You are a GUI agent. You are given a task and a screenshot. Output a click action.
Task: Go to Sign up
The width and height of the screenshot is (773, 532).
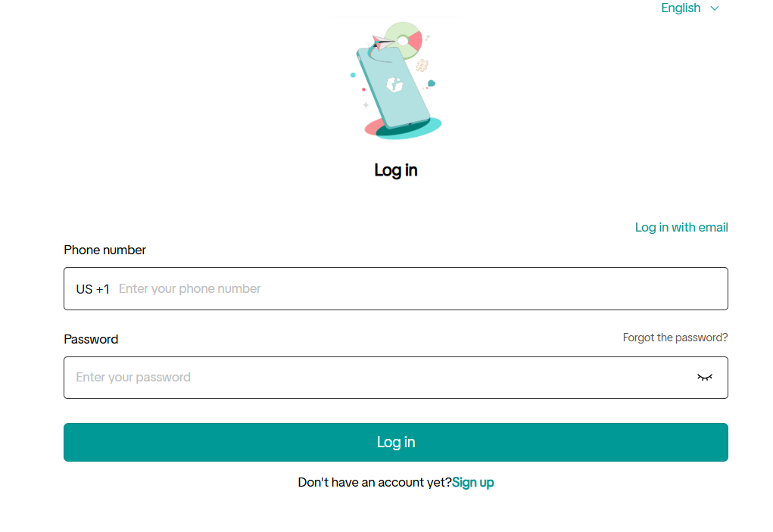pos(472,482)
